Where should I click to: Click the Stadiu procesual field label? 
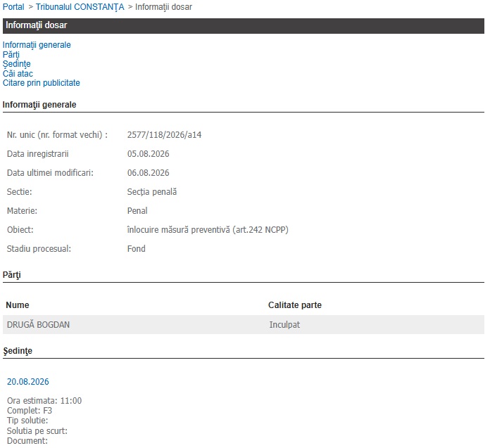click(39, 249)
